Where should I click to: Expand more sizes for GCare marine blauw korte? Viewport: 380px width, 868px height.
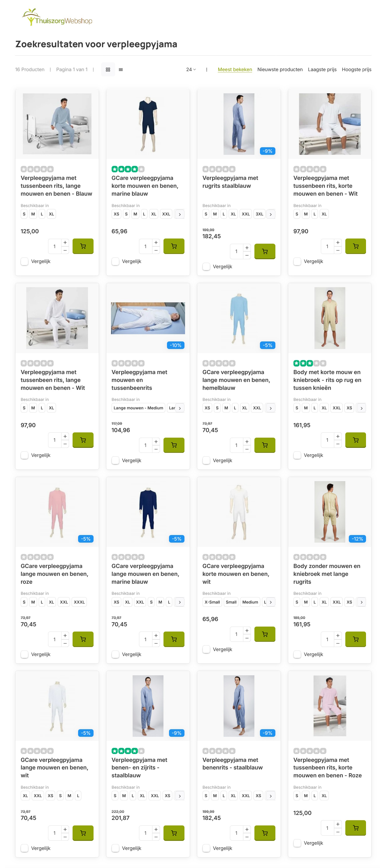click(180, 214)
